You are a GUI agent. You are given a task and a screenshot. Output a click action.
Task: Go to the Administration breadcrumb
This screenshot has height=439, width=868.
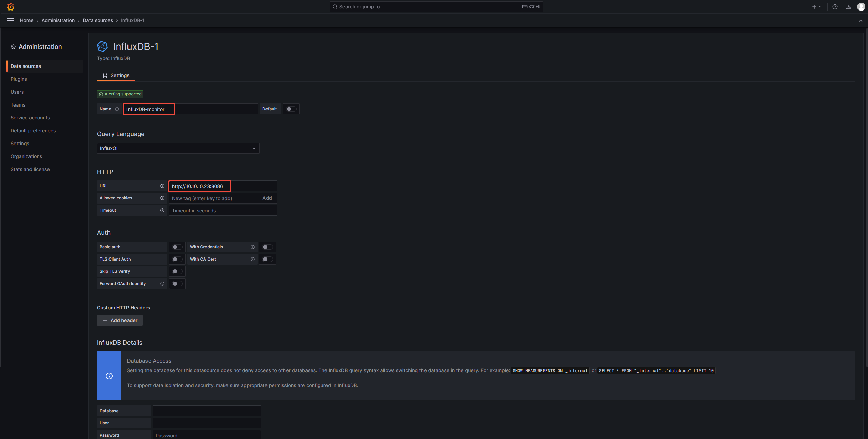coord(58,20)
